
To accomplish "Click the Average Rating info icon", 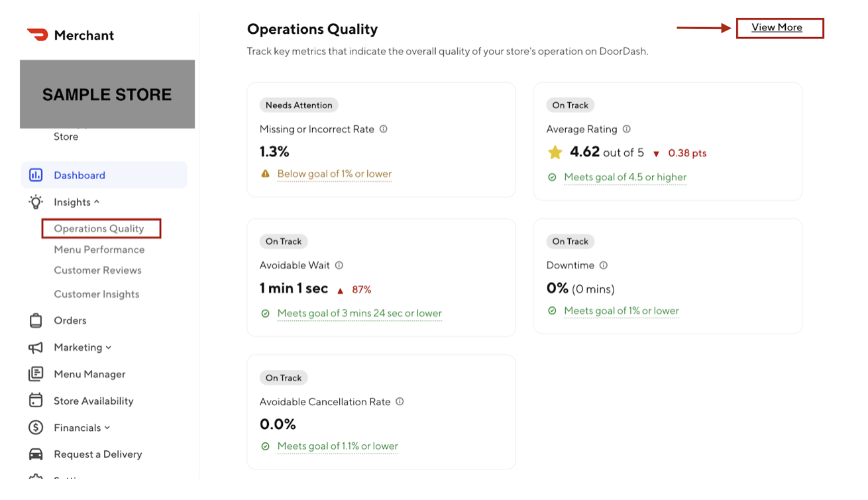I will point(626,129).
